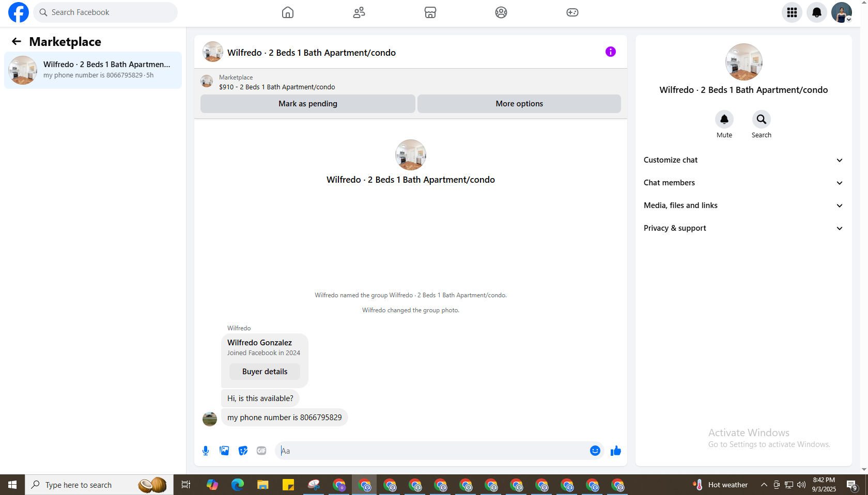This screenshot has width=868, height=495.
Task: Open the account profile picture menu
Action: coord(842,12)
